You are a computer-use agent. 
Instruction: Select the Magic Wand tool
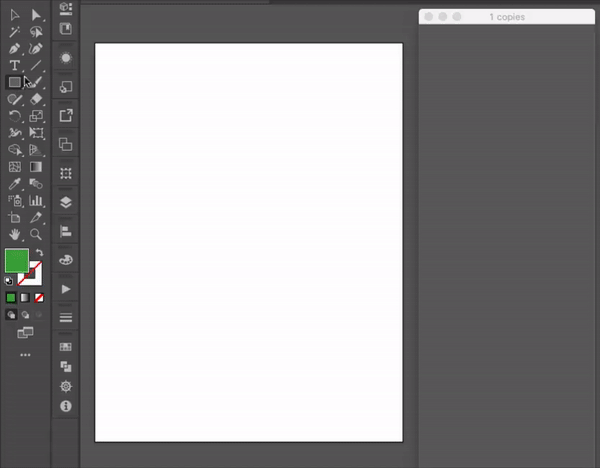click(x=15, y=32)
